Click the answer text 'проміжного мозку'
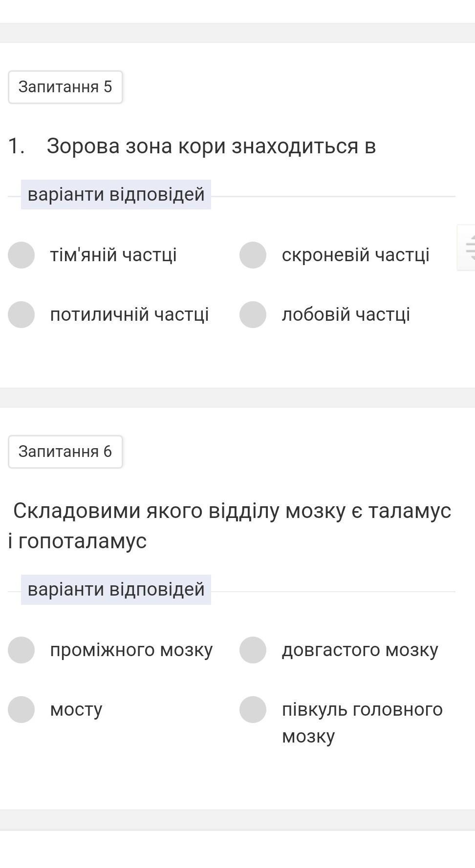 pos(131,650)
